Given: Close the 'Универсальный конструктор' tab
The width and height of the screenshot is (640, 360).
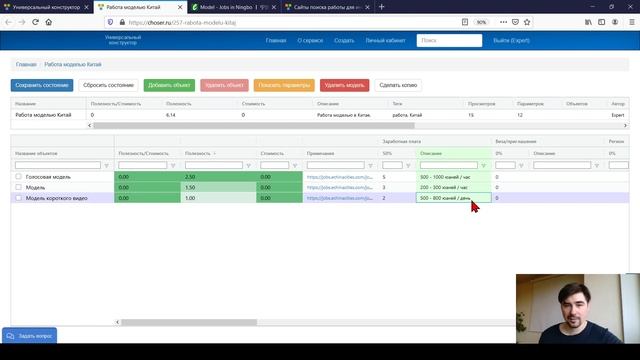Looking at the screenshot, I should pos(86,7).
